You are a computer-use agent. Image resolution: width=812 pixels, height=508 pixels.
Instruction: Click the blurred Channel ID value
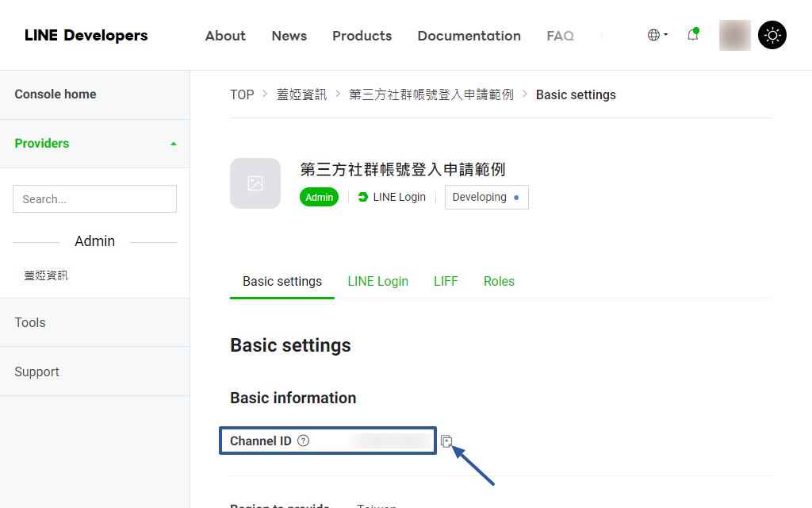[x=392, y=441]
